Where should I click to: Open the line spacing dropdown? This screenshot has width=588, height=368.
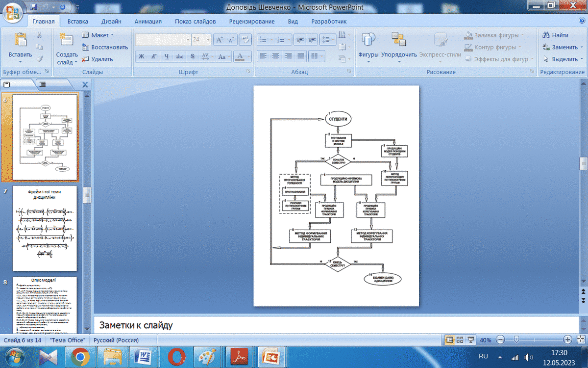pos(328,40)
